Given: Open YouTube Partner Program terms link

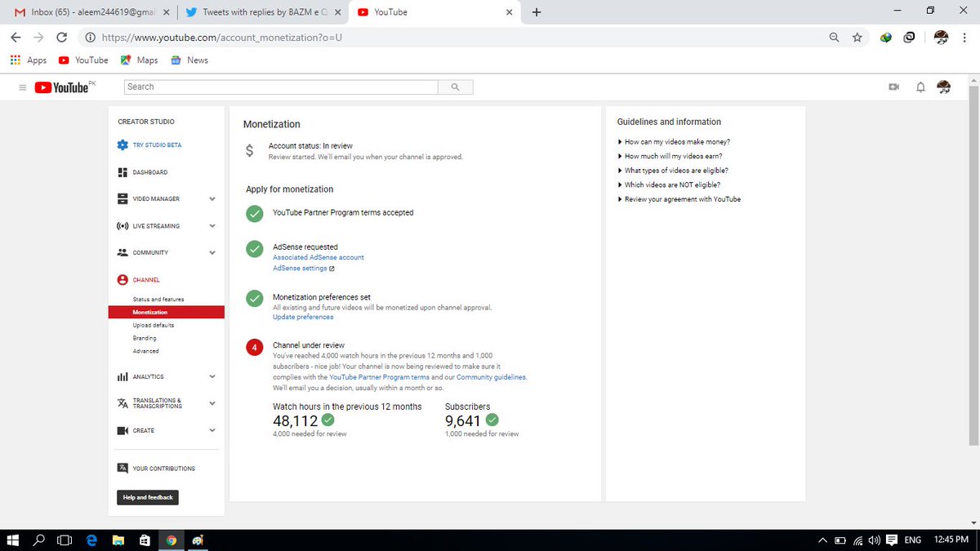Looking at the screenshot, I should click(380, 377).
